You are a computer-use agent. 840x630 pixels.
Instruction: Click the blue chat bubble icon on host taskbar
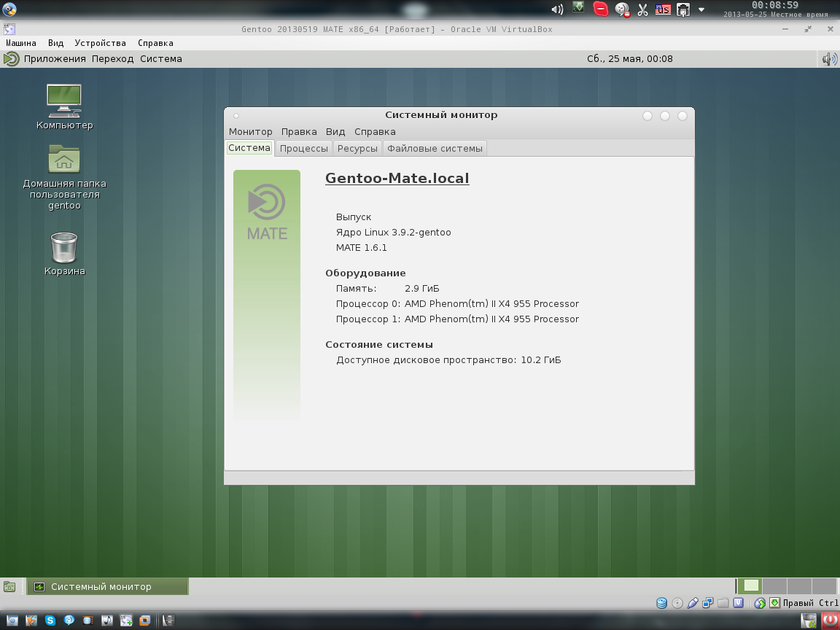69,621
